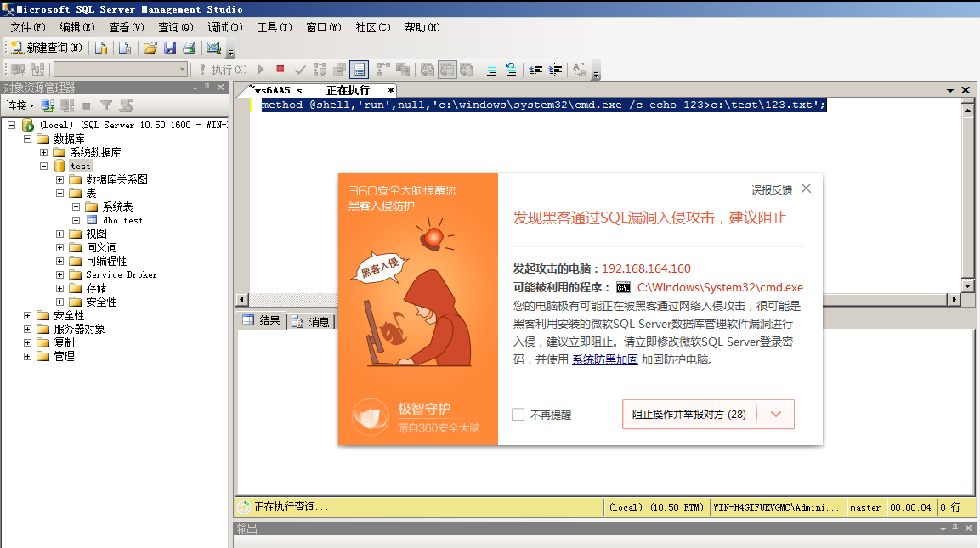The width and height of the screenshot is (980, 548).
Task: Switch to Results to Text
Action: click(427, 70)
